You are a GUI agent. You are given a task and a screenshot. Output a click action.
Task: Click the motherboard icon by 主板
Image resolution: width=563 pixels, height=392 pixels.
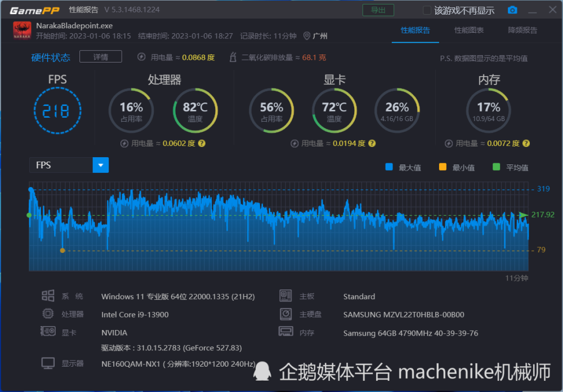click(285, 296)
